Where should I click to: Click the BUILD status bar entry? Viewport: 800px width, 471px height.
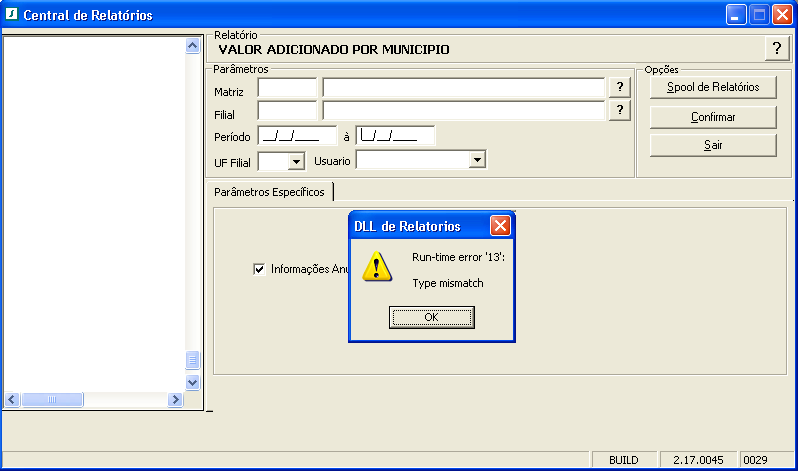(623, 460)
